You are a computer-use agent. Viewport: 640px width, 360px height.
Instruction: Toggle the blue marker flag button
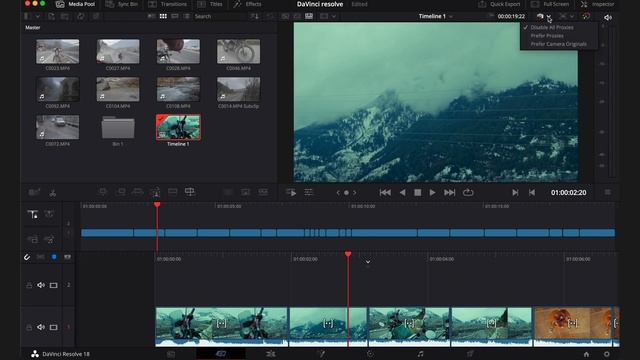point(54,257)
